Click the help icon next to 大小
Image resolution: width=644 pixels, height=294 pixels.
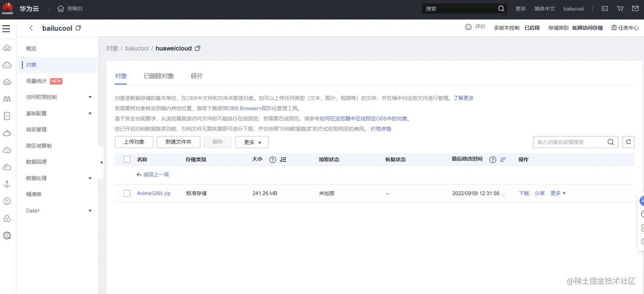(273, 160)
